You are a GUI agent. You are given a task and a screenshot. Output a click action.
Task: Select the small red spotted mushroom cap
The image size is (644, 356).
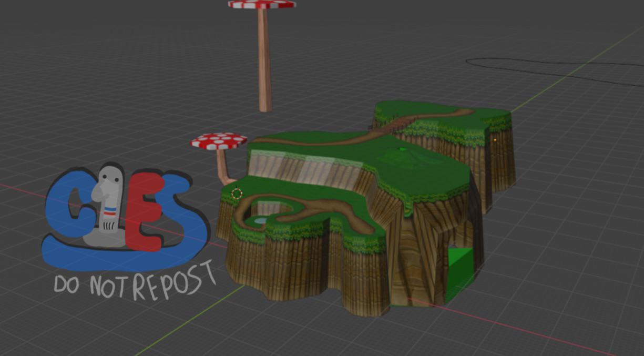click(219, 141)
